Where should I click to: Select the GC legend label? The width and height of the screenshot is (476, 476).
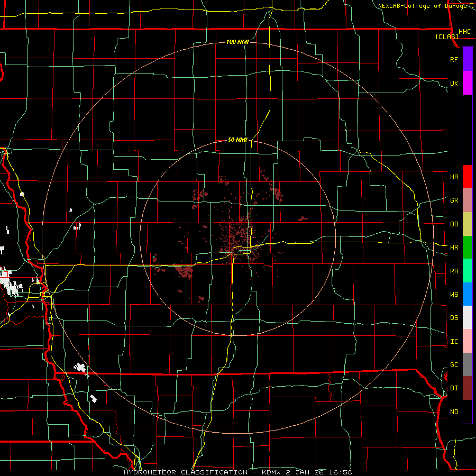[x=454, y=365]
